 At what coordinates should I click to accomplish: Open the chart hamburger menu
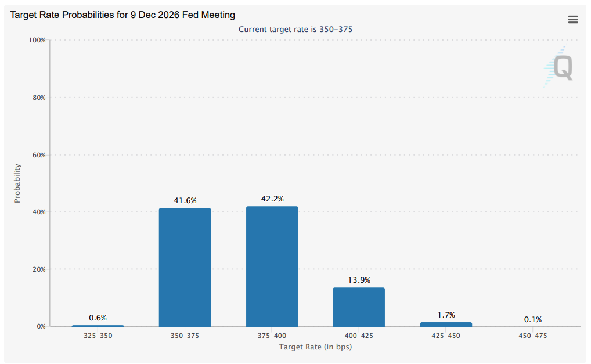573,19
